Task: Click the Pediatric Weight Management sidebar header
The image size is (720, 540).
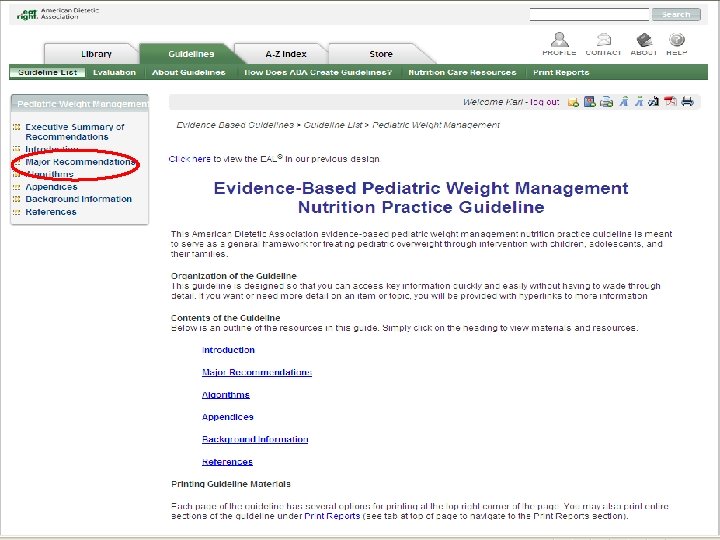Action: click(x=79, y=104)
